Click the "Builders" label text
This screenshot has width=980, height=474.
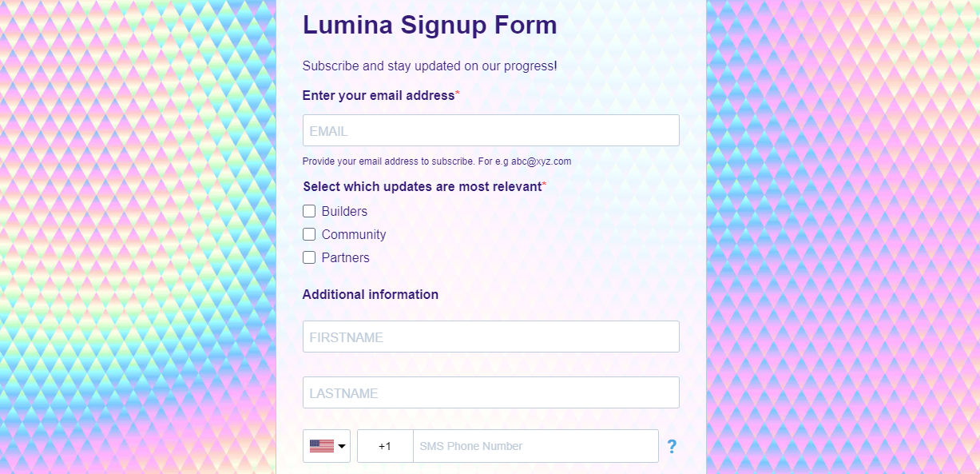pyautogui.click(x=344, y=211)
